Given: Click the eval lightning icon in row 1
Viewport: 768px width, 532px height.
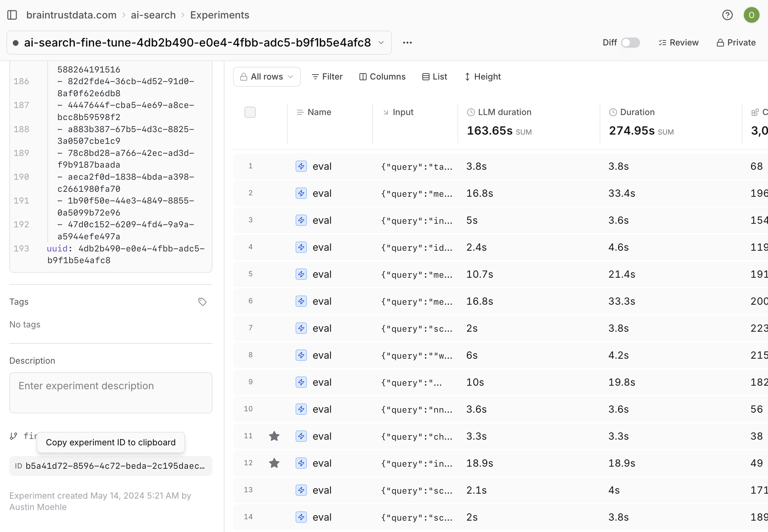Looking at the screenshot, I should [x=301, y=166].
